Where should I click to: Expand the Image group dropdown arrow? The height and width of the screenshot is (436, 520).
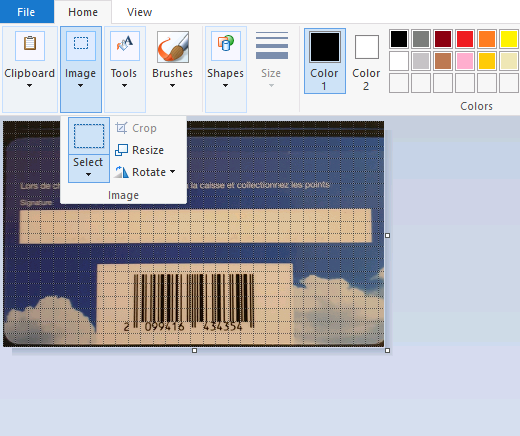pyautogui.click(x=80, y=86)
